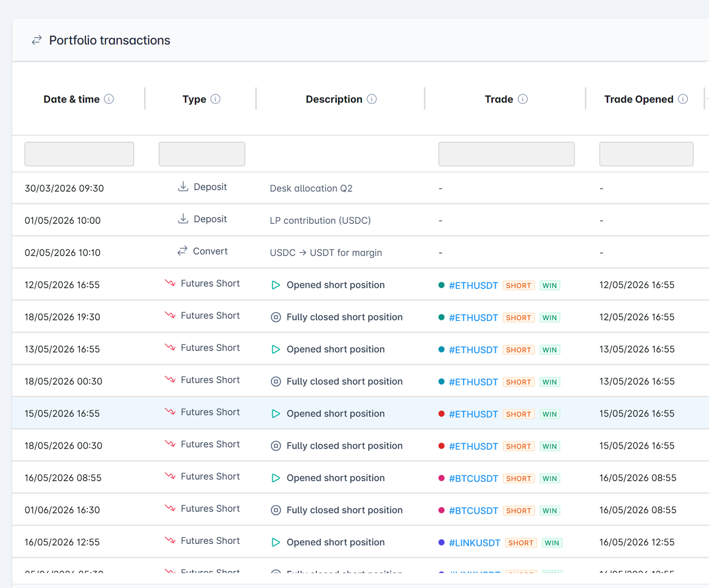Click the play icon on the 16/05/2026 12:55 LINKUSDT row
Viewport: 709px width, 588px height.
276,542
